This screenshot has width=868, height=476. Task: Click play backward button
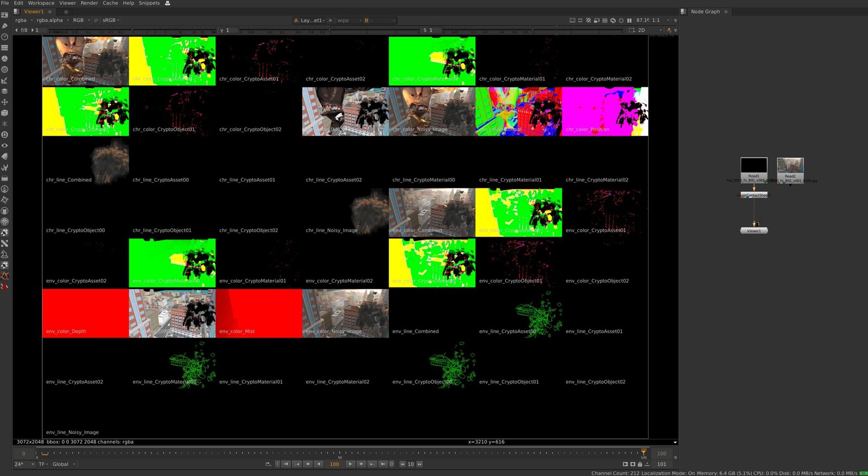tap(318, 464)
